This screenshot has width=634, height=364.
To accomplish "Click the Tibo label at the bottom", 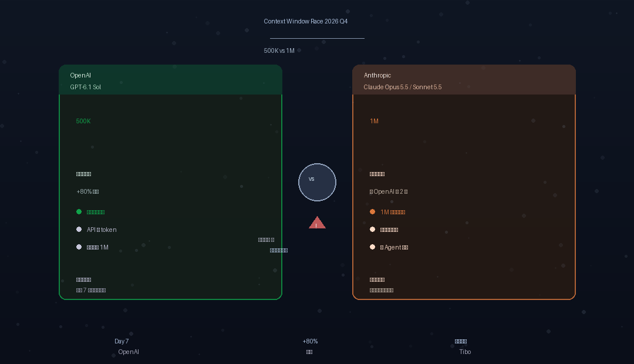I will click(x=465, y=352).
